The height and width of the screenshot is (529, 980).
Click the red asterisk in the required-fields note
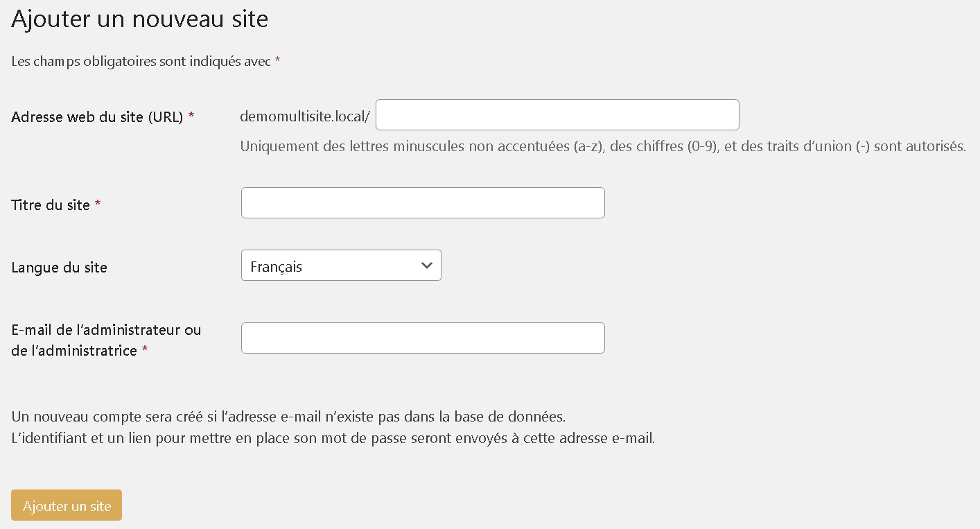point(277,61)
